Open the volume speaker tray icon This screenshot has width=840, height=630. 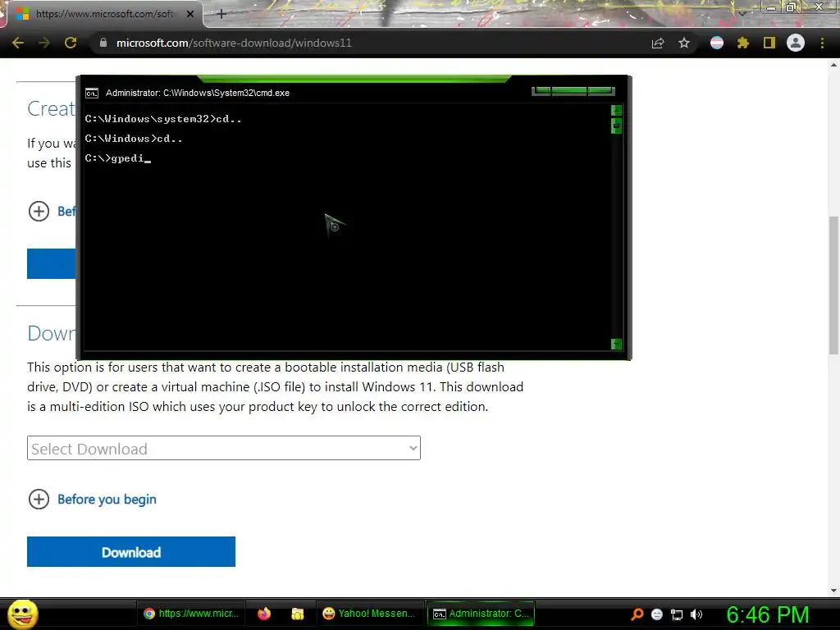point(696,614)
